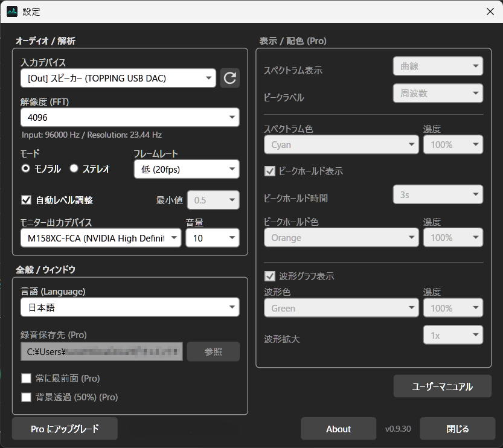Open the 音量 10 dropdown
This screenshot has width=503, height=448.
(213, 238)
